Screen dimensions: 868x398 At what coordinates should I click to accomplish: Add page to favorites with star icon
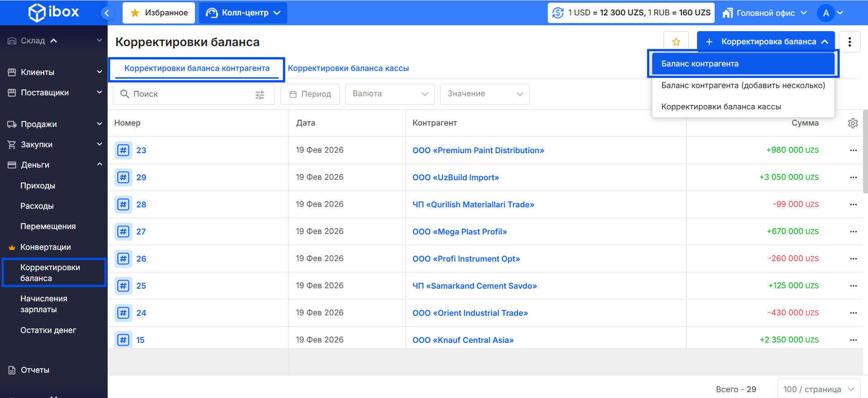(676, 42)
